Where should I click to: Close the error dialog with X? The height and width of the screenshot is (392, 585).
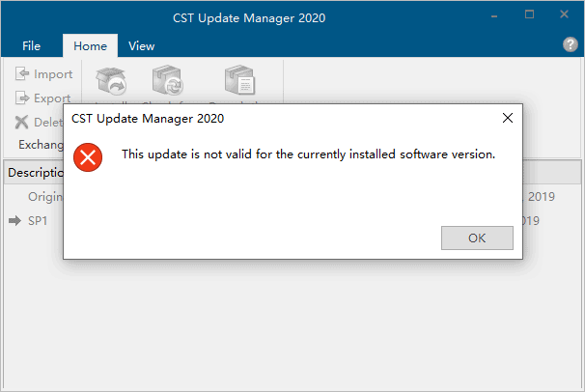pyautogui.click(x=508, y=118)
